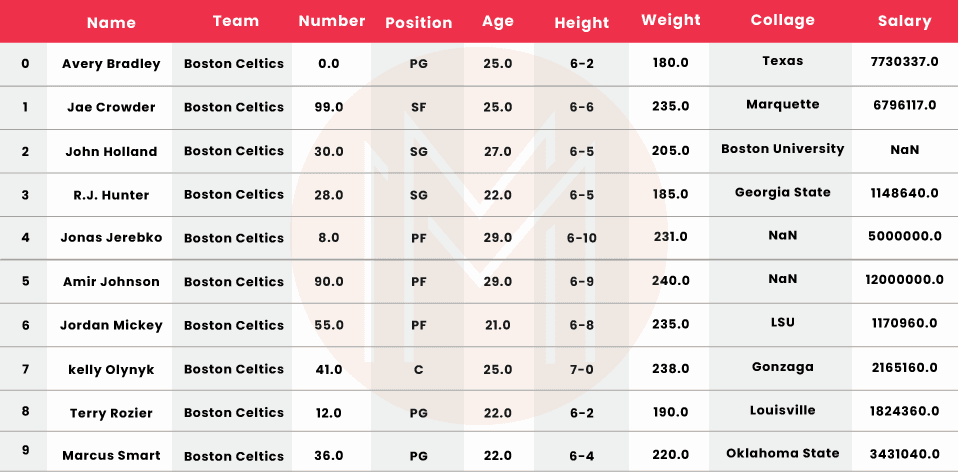Click the Position column header

point(418,22)
